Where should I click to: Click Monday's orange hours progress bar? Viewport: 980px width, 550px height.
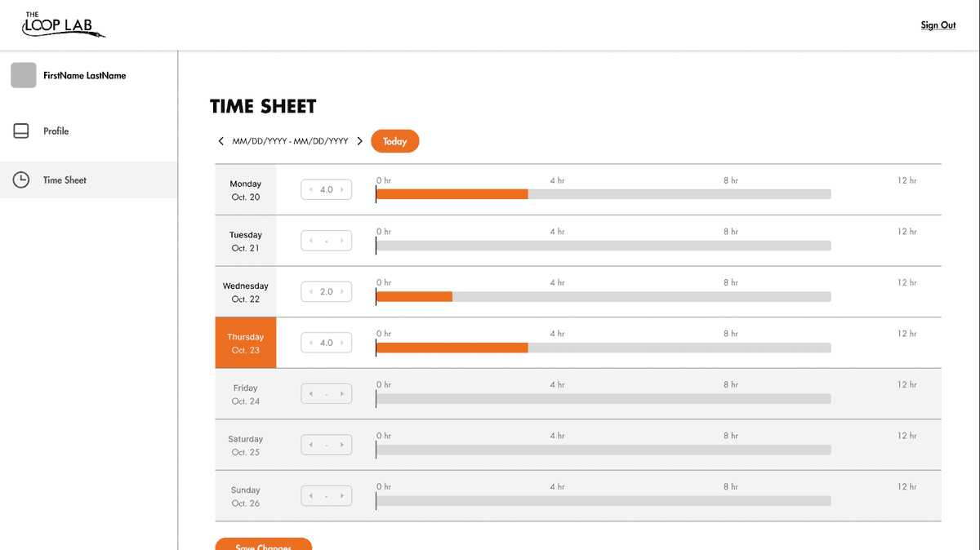452,194
